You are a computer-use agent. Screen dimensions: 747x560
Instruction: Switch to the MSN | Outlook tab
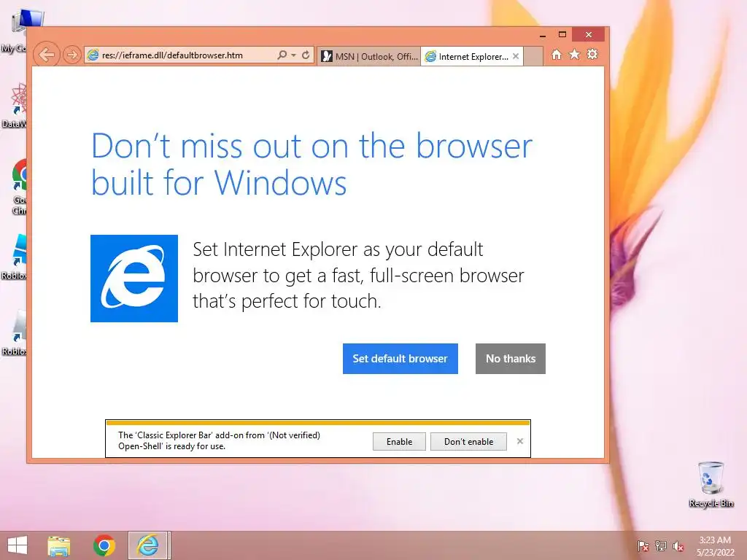[x=369, y=57]
